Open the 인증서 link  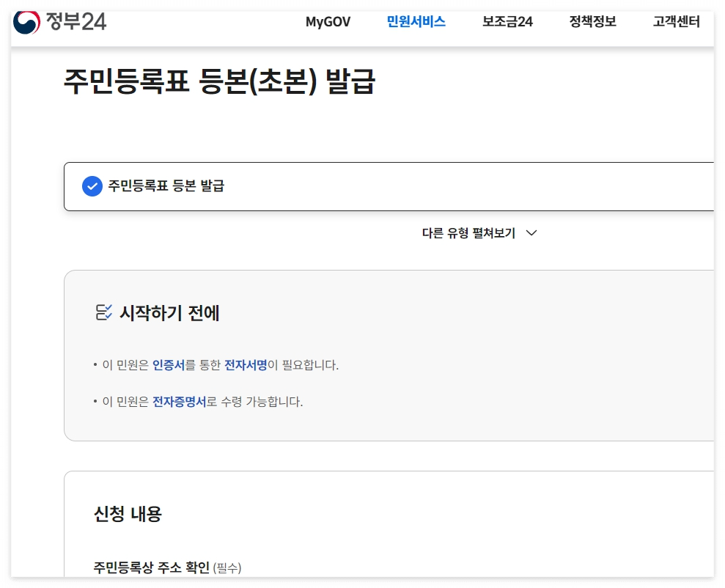pos(171,364)
